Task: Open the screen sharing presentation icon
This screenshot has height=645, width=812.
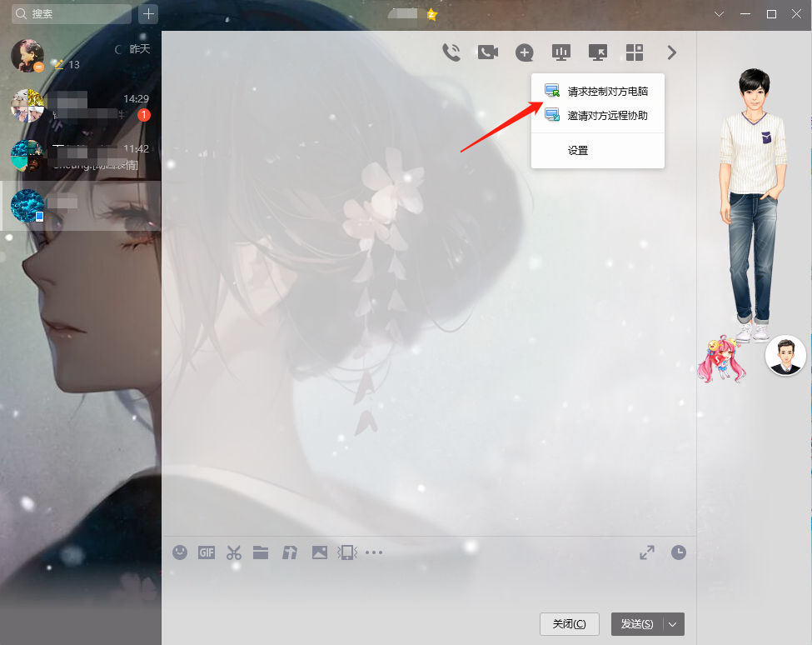Action: [x=561, y=52]
